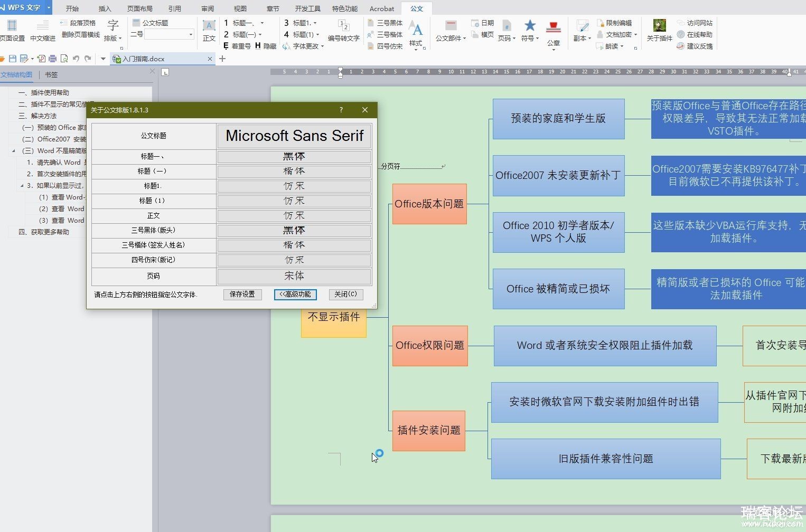Select 一、插件使用帮助 in document map
This screenshot has width=806, height=532.
[44, 93]
